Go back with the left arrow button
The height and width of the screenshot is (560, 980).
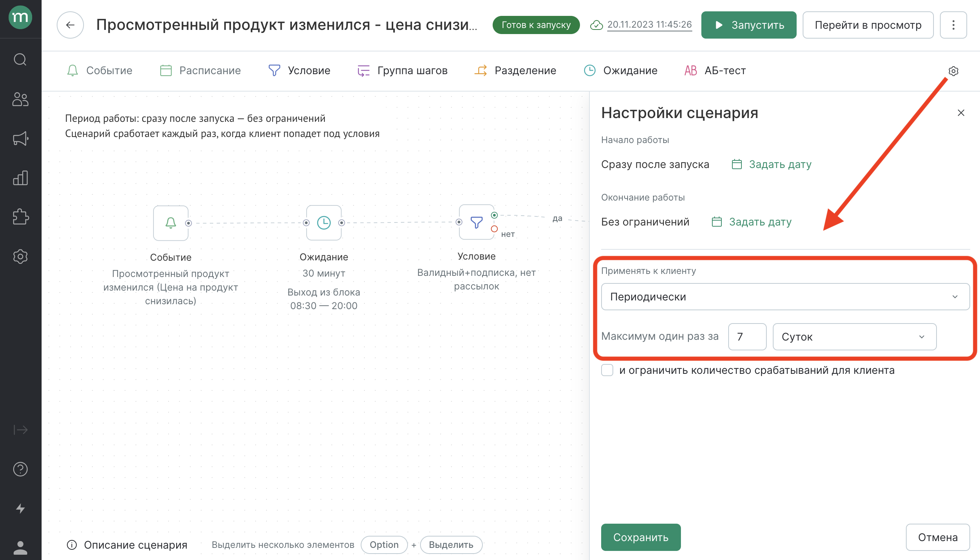(70, 25)
